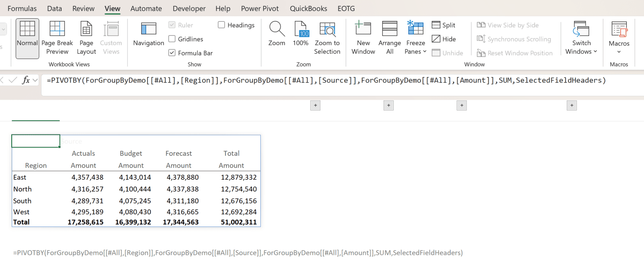
Task: Expand the Freeze Panes dropdown
Action: click(x=415, y=37)
